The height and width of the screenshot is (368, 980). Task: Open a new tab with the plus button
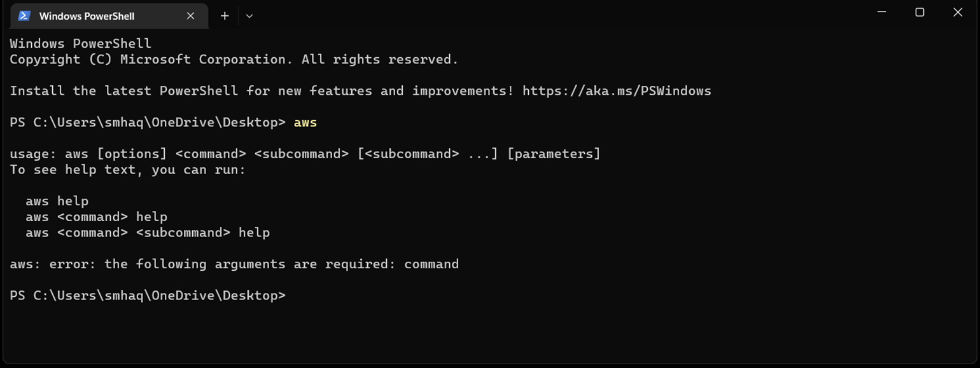click(x=225, y=16)
